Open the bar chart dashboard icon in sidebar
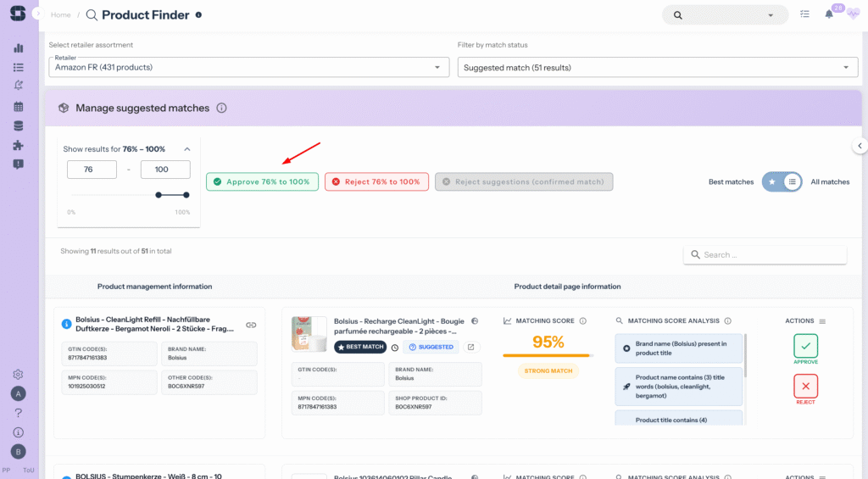 (19, 48)
